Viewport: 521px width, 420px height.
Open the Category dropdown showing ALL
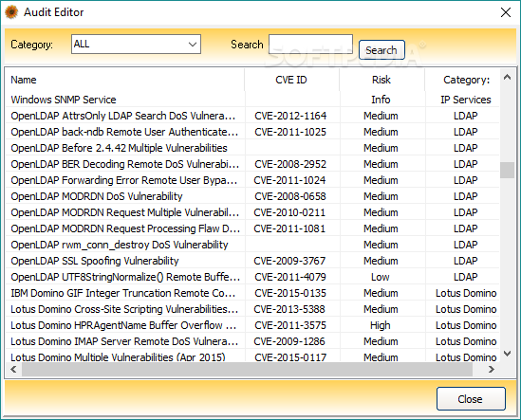click(136, 45)
